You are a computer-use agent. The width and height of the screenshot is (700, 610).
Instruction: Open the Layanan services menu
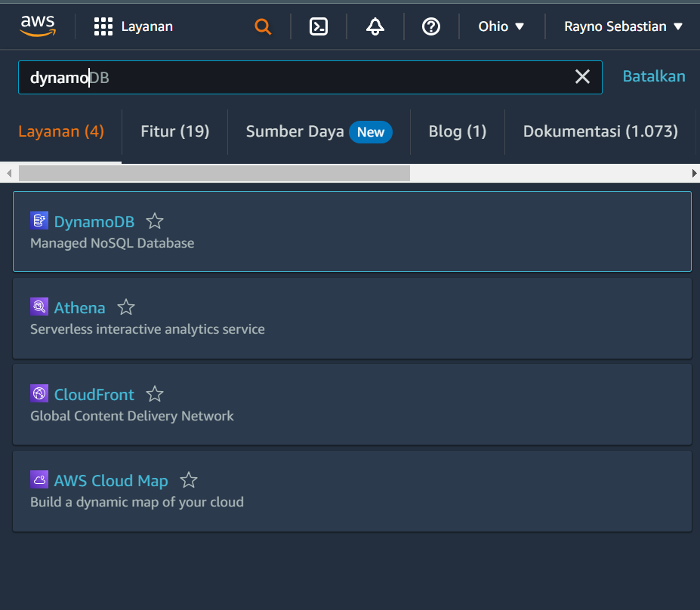pyautogui.click(x=132, y=26)
